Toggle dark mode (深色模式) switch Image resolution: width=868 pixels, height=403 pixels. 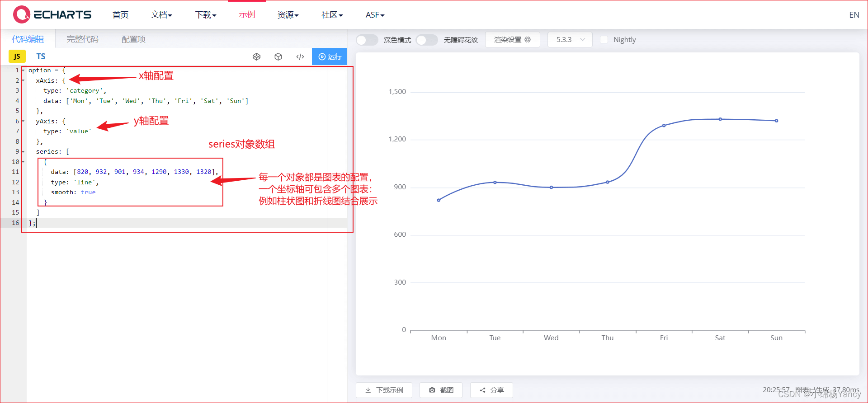click(x=367, y=40)
